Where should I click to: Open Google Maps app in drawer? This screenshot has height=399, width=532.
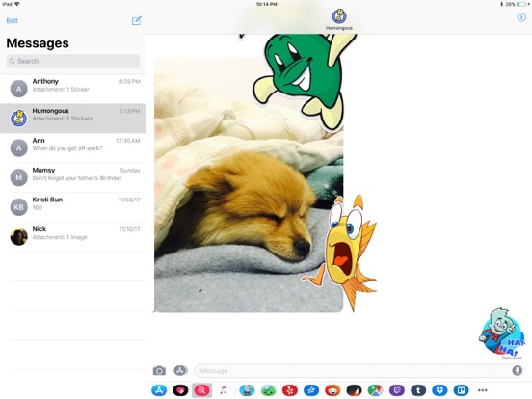pyautogui.click(x=375, y=390)
